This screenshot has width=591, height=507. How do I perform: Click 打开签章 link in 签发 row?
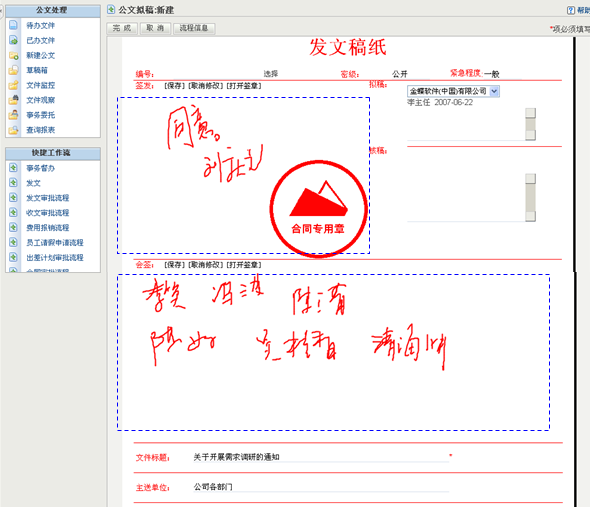coord(244,86)
